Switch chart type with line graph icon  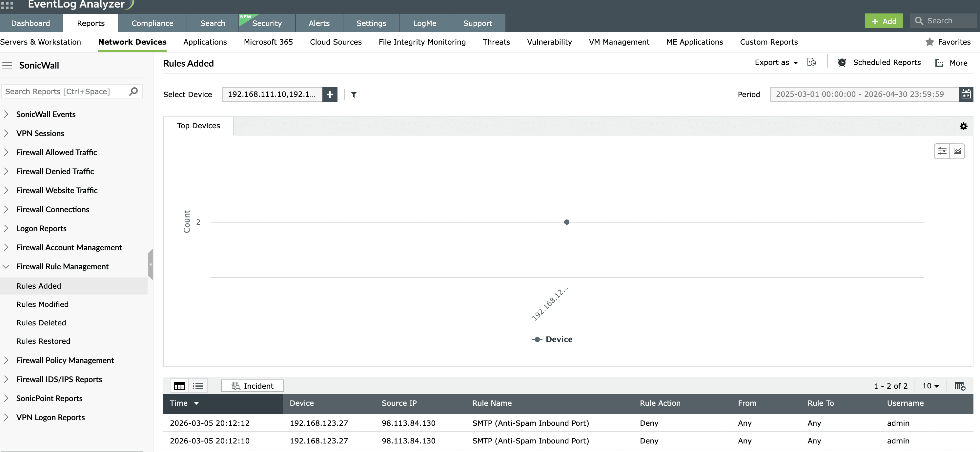pyautogui.click(x=957, y=151)
